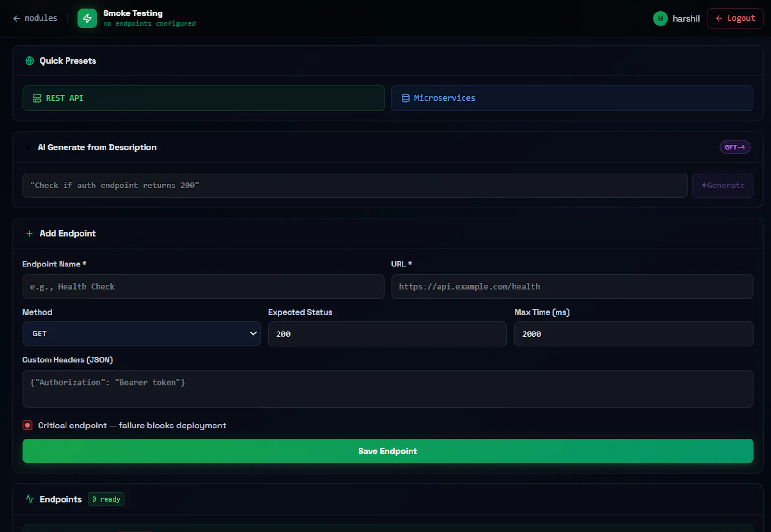Click the harshil username

coord(686,18)
